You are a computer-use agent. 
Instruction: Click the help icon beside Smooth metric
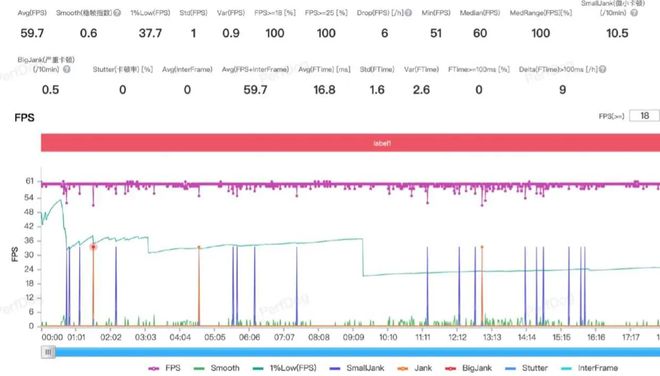[x=117, y=13]
